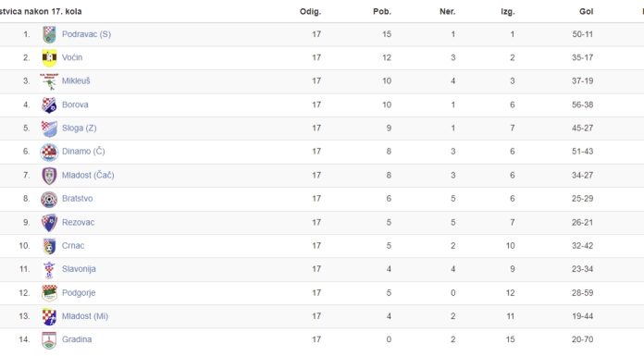Click the Gol column header

point(586,11)
